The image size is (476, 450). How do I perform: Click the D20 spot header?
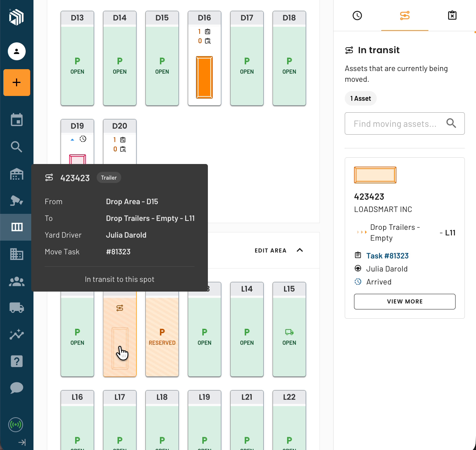pos(120,126)
